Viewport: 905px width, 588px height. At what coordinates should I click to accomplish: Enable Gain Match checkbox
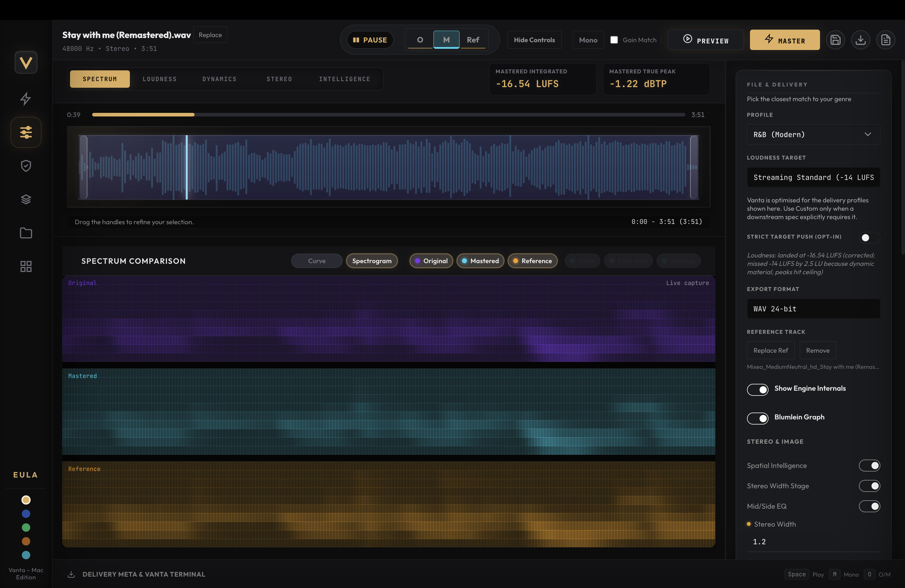click(614, 40)
